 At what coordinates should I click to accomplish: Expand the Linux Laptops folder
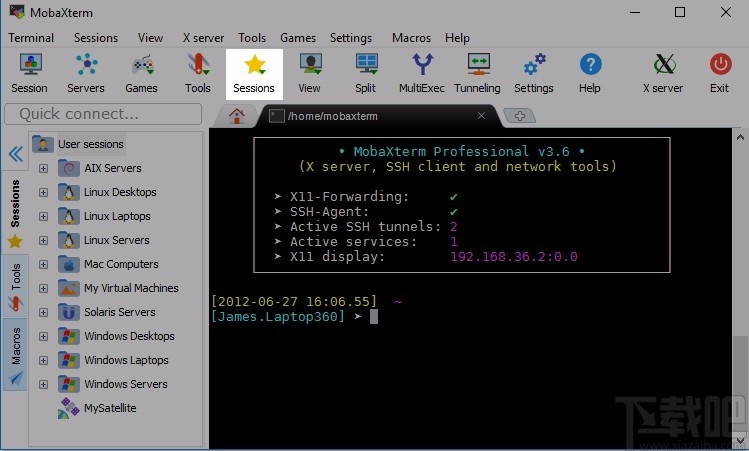pos(43,216)
